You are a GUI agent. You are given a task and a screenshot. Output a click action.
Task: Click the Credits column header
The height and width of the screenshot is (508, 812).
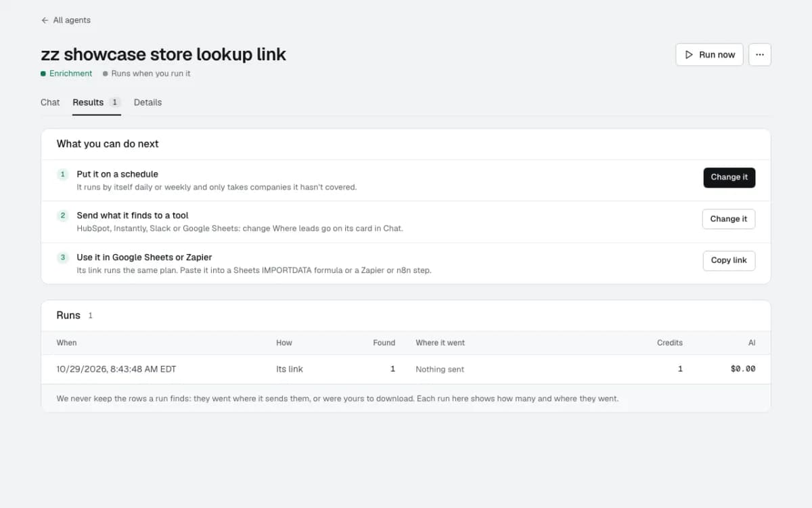(x=670, y=343)
